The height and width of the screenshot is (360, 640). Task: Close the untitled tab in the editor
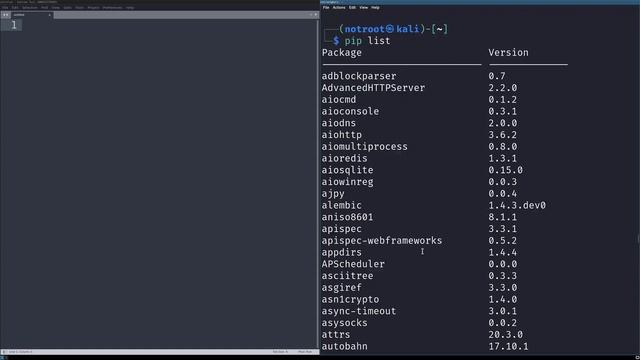coord(49,15)
